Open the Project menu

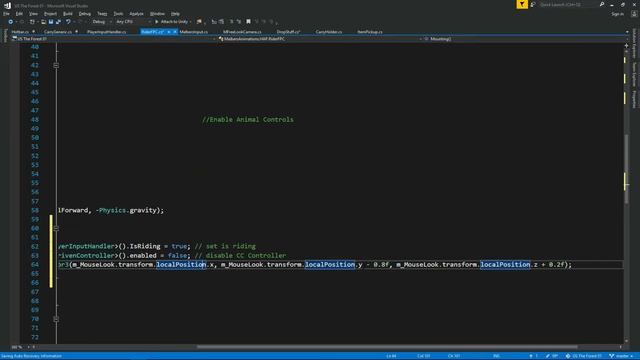pyautogui.click(x=50, y=14)
